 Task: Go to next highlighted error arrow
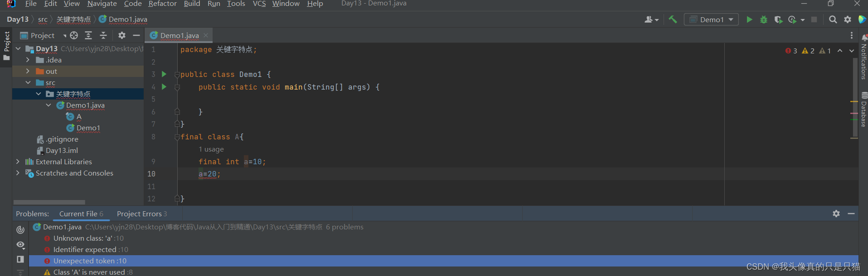pos(851,51)
